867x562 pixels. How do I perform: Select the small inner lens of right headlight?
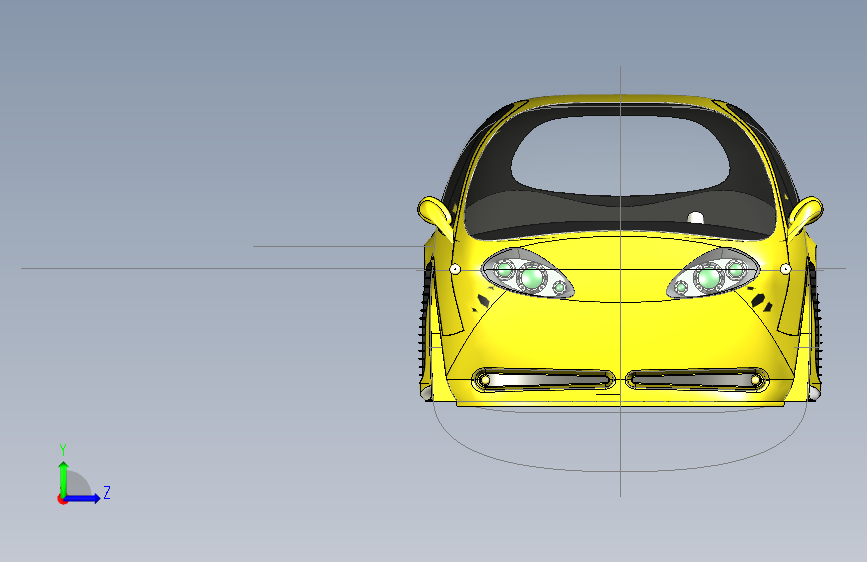[x=681, y=287]
